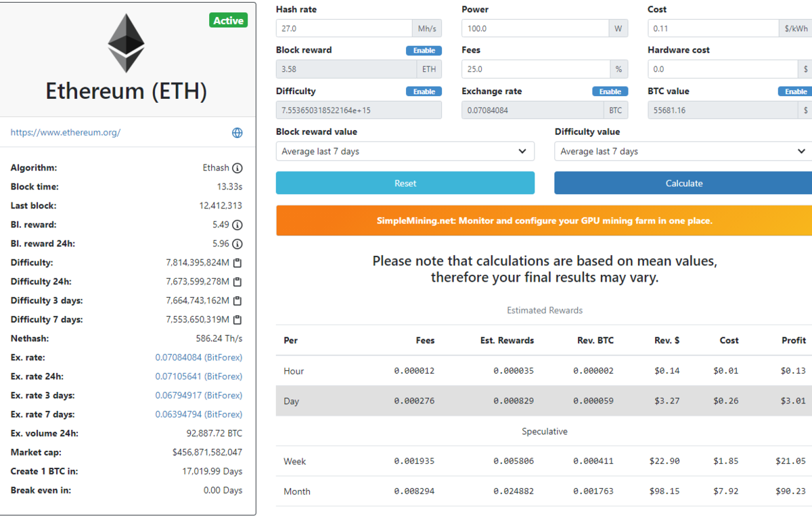Click the Rev. $ column header

pyautogui.click(x=667, y=341)
